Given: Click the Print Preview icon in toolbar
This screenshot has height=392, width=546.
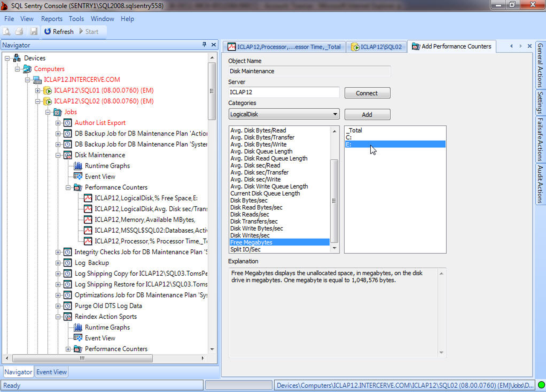Looking at the screenshot, I should pyautogui.click(x=6, y=32).
